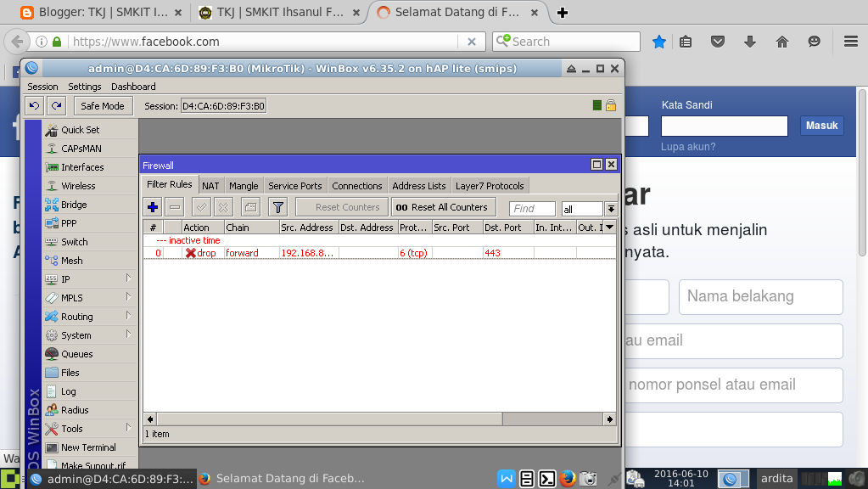Screen dimensions: 868x489
Task: Open Settings menu
Action: coord(85,87)
